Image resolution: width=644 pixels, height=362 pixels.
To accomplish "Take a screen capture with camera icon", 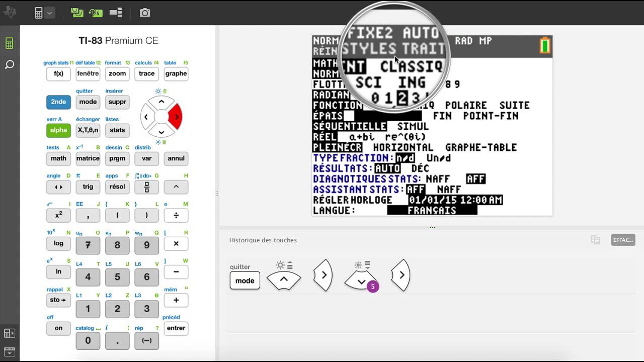I will point(145,13).
